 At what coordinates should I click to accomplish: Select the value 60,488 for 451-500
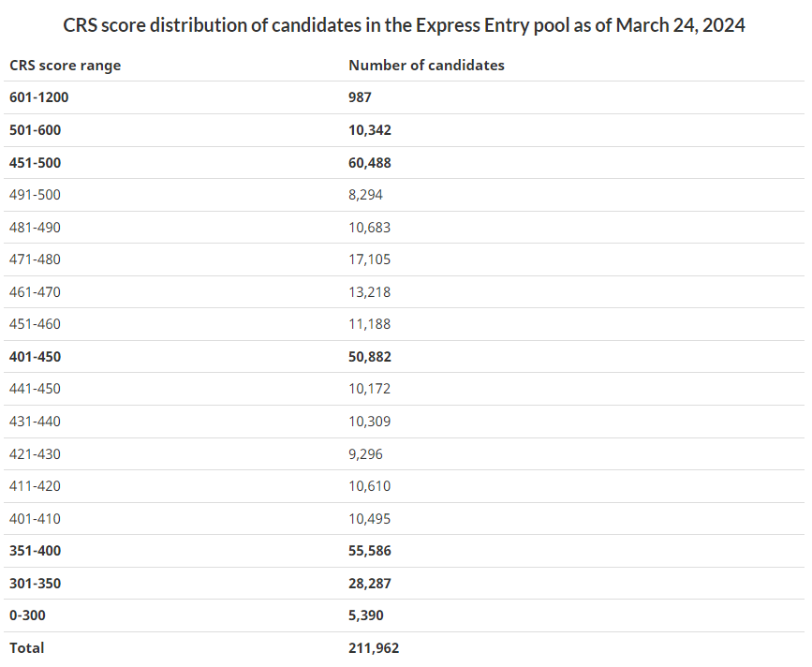[370, 163]
